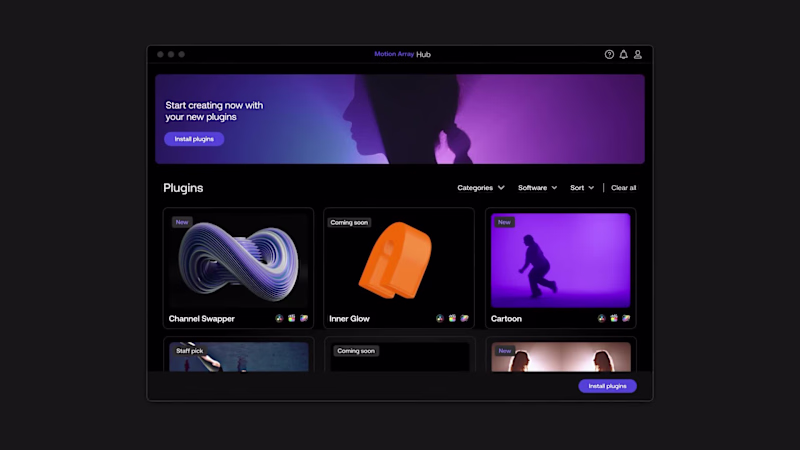Click third software icon on Channel Swapper card

(x=304, y=318)
